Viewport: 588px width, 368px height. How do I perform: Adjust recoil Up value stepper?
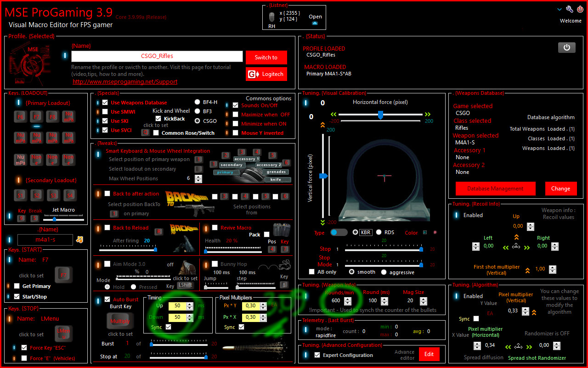coord(531,226)
